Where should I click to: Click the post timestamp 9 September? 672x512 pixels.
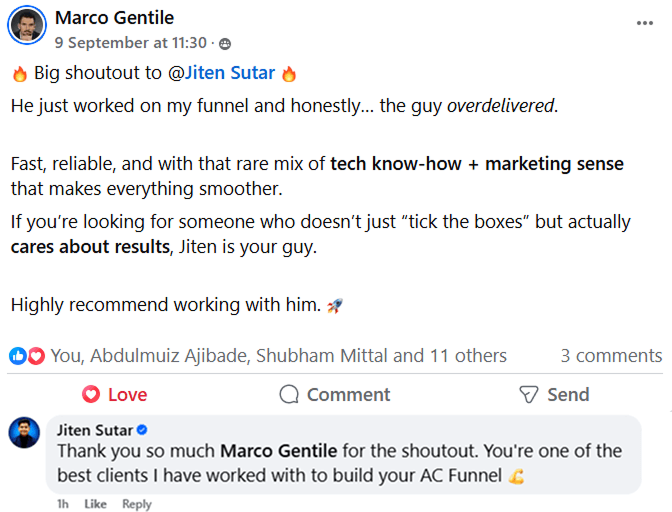[130, 43]
